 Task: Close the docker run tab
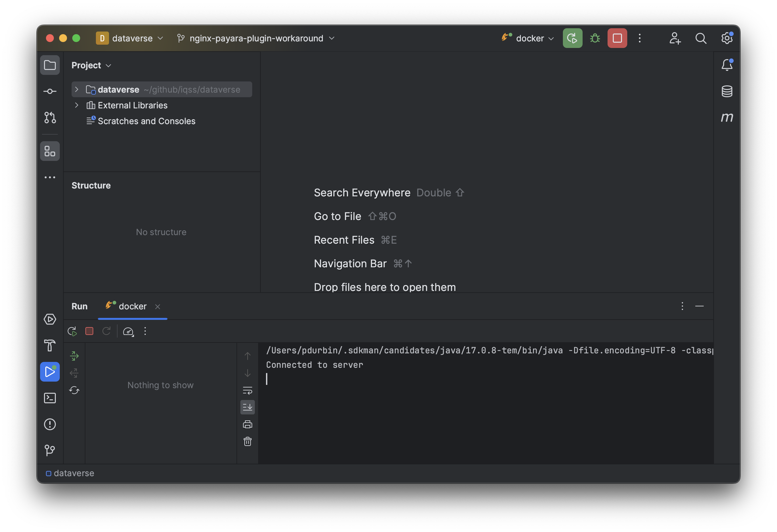coord(158,307)
